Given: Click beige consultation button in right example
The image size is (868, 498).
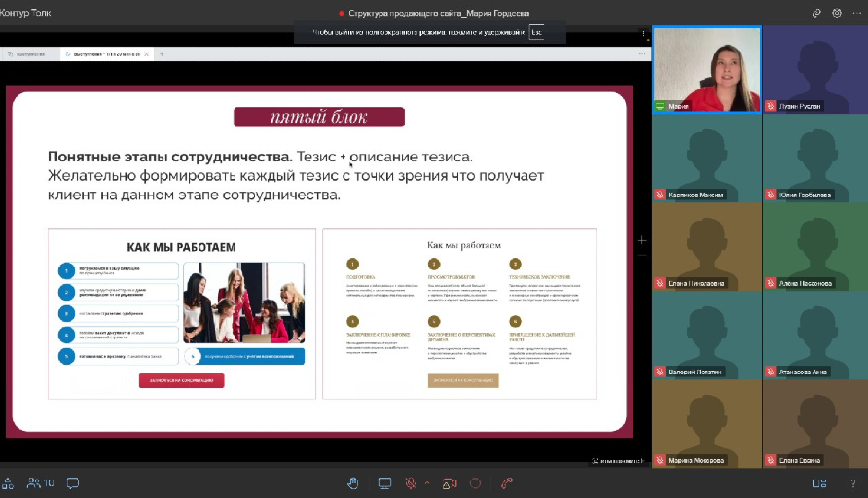Looking at the screenshot, I should click(463, 380).
